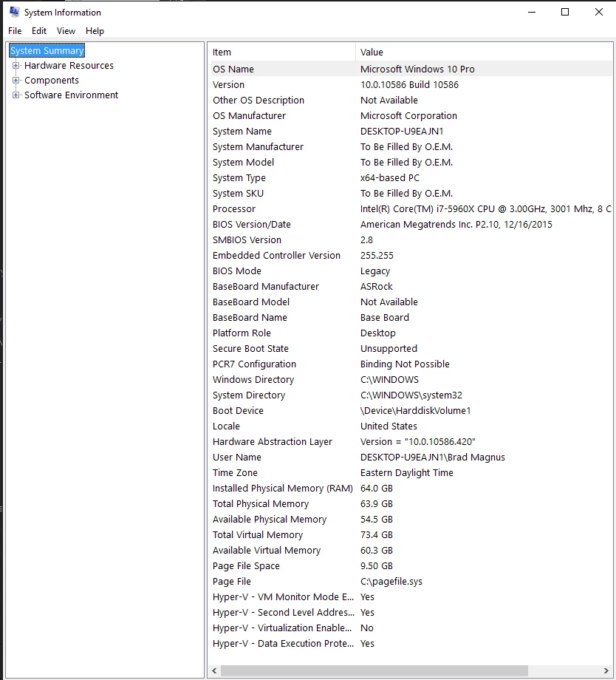
Task: Select Hardware Abstraction Layer row
Action: click(410, 442)
